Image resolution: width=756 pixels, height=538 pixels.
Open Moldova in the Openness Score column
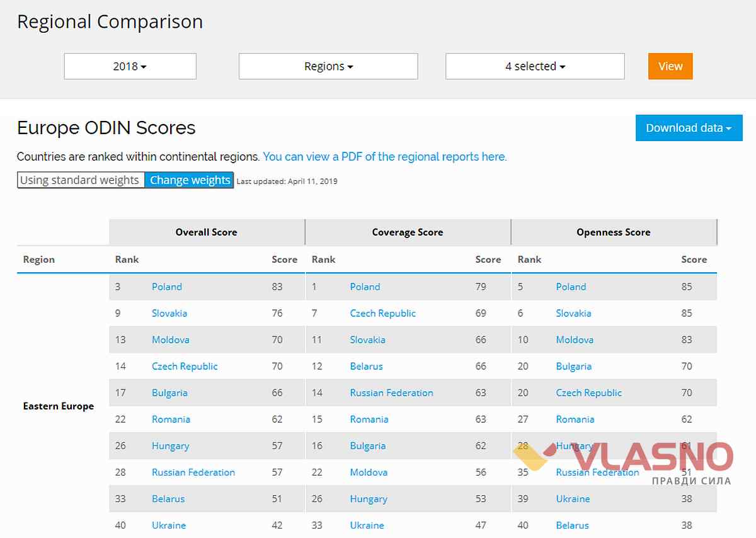pos(575,340)
